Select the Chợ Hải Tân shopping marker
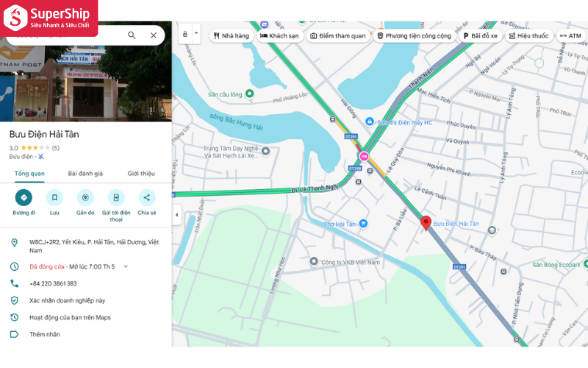 (x=363, y=224)
